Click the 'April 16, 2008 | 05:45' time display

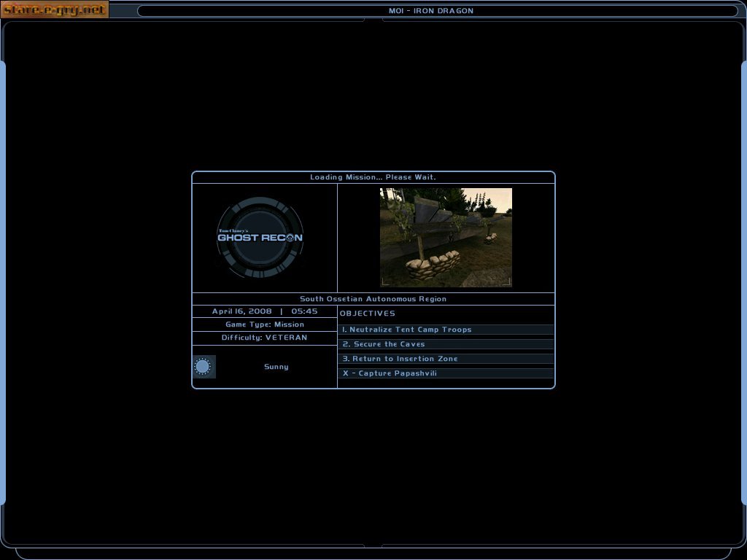tap(264, 311)
